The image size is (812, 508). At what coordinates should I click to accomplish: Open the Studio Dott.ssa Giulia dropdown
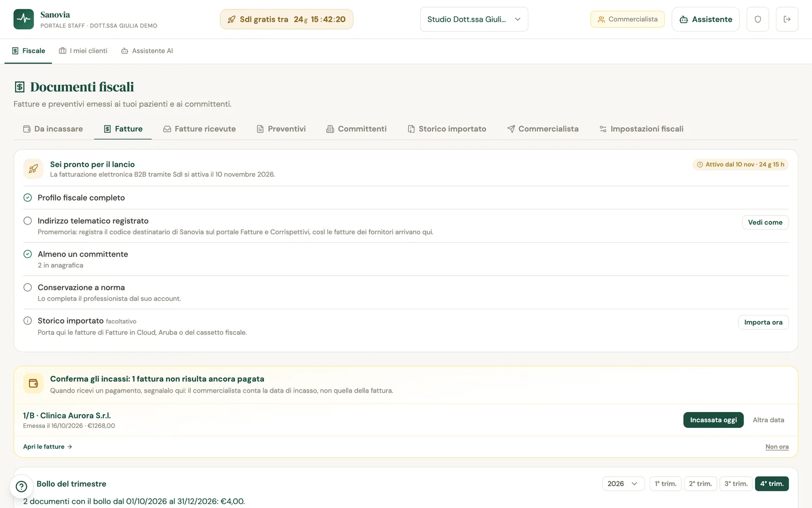coord(474,19)
